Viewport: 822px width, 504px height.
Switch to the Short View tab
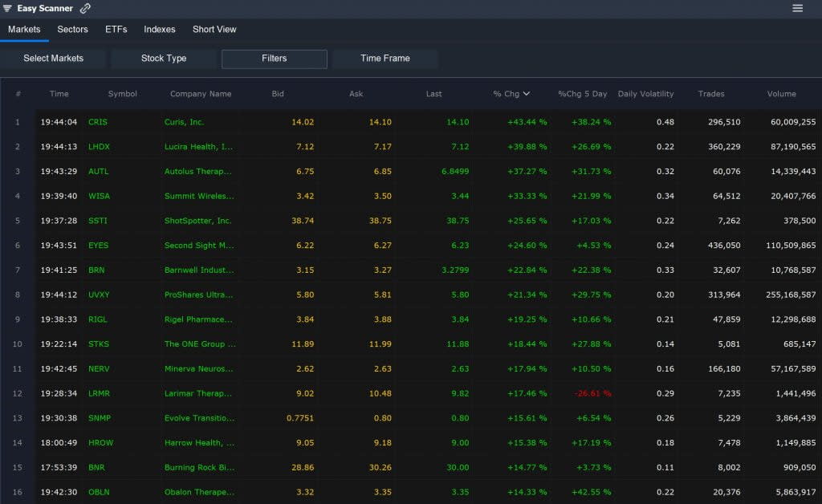pos(214,29)
